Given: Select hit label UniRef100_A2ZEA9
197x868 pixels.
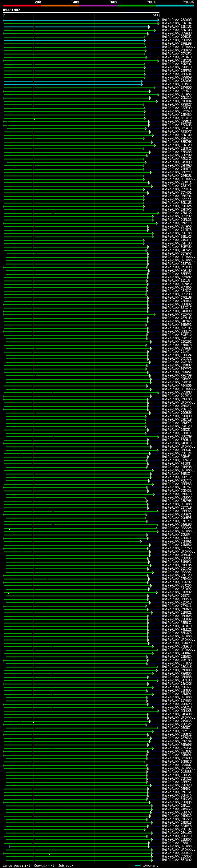Looking at the screenshot, I should [x=177, y=108].
